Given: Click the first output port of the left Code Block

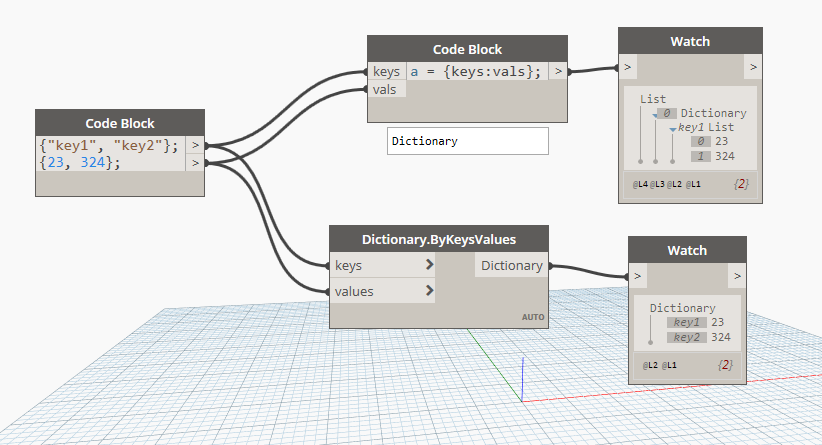Looking at the screenshot, I should [x=195, y=145].
